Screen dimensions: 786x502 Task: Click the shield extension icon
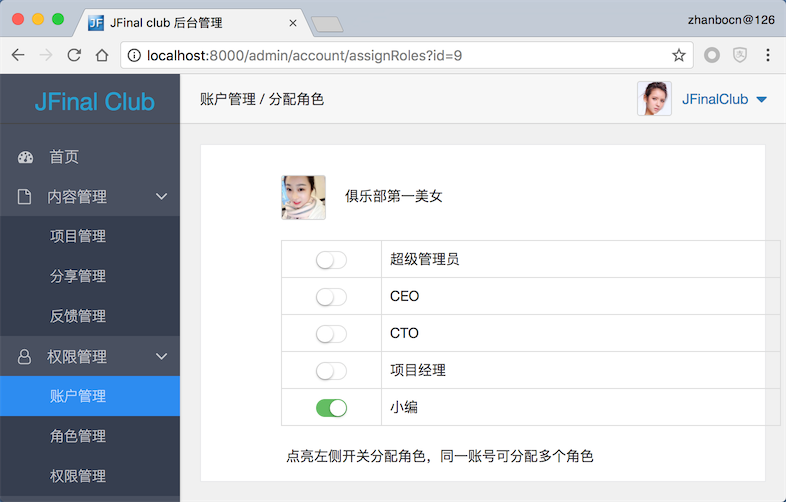(740, 55)
